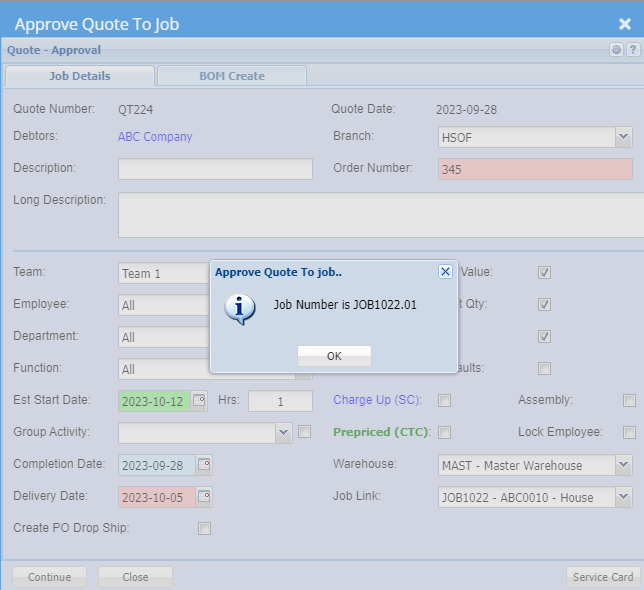Click the info icon in the popup
This screenshot has width=644, height=590.
(x=240, y=309)
